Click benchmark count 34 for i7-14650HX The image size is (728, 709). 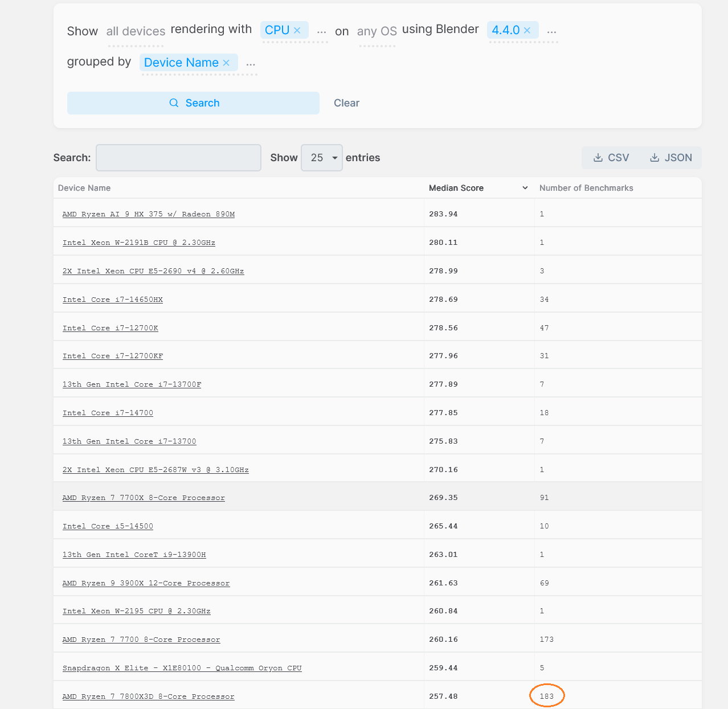(x=544, y=300)
